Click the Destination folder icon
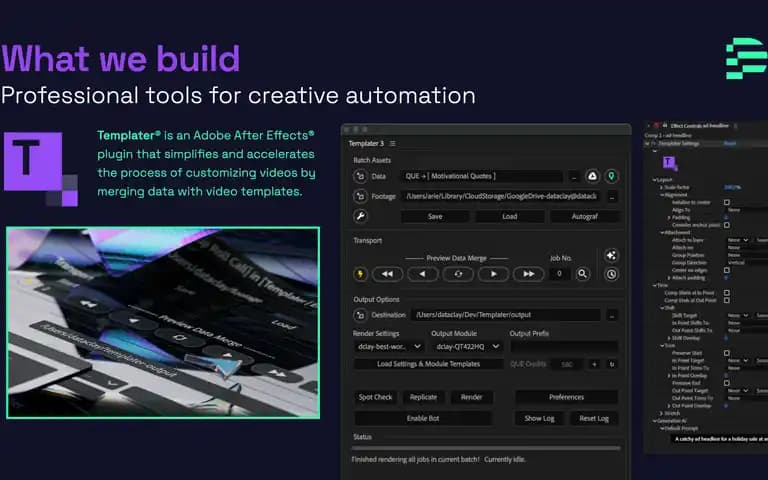Screen dimensions: 768x480 click(360, 315)
